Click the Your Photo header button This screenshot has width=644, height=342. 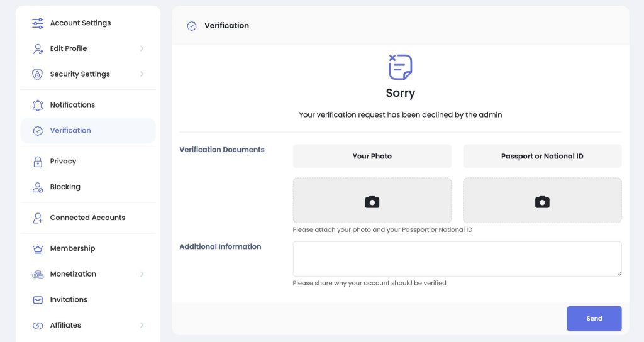(x=372, y=156)
